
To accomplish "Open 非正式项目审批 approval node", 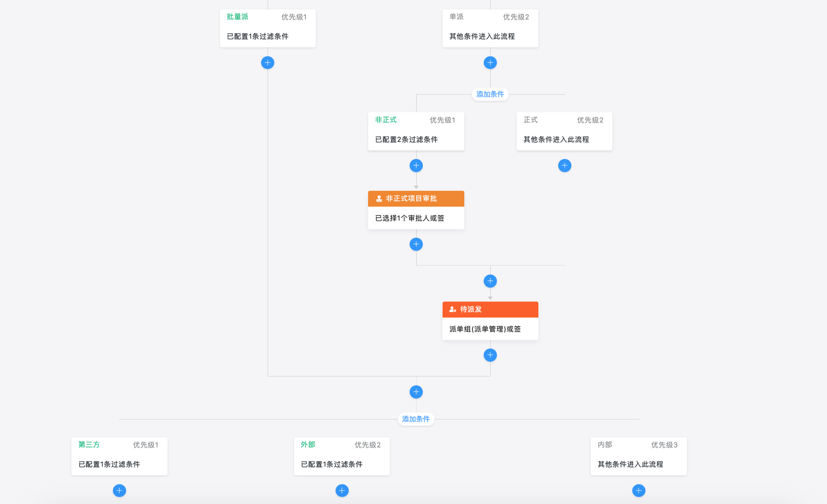I will tap(416, 210).
